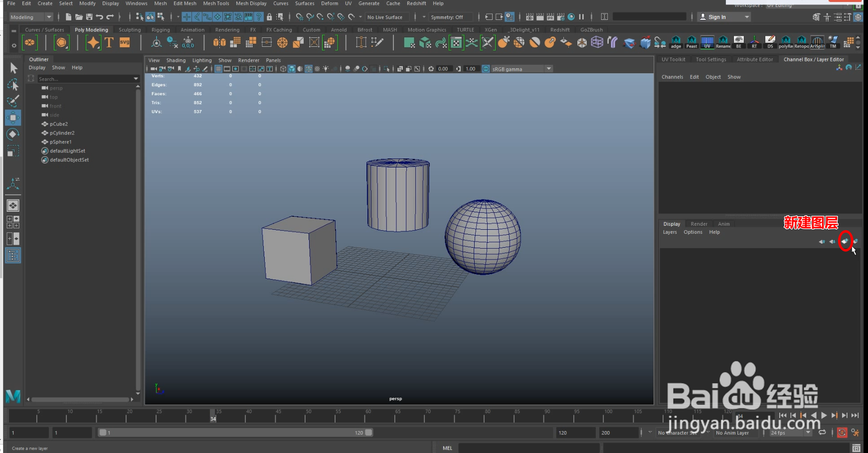Select pCylinder2 in the Outliner
This screenshot has width=868, height=453.
[62, 133]
